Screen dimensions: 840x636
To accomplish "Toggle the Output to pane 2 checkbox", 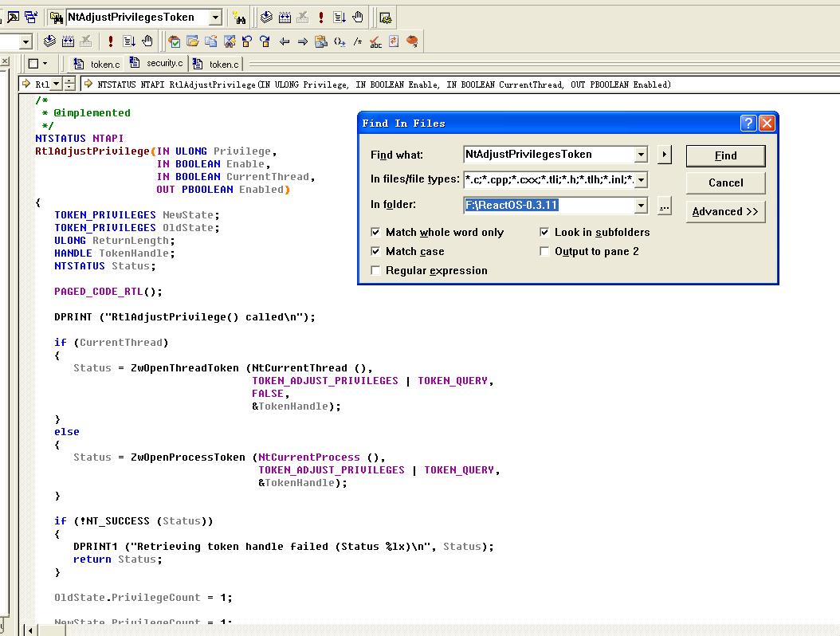I will click(545, 252).
